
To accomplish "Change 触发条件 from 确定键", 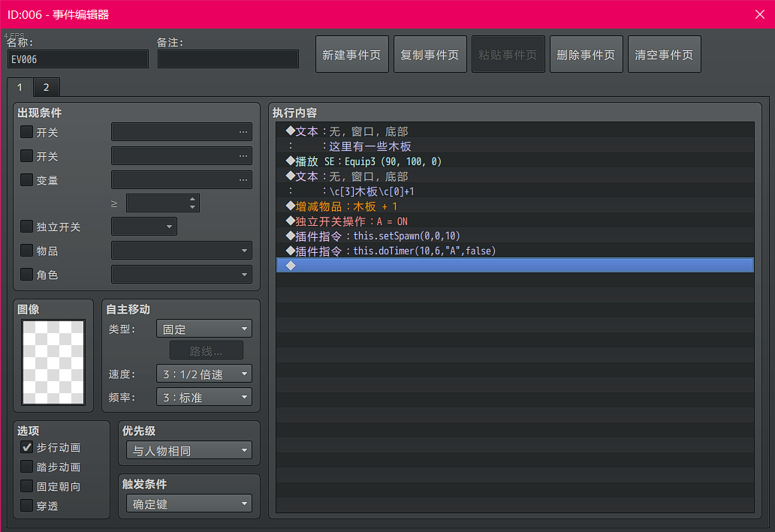I will click(x=188, y=503).
